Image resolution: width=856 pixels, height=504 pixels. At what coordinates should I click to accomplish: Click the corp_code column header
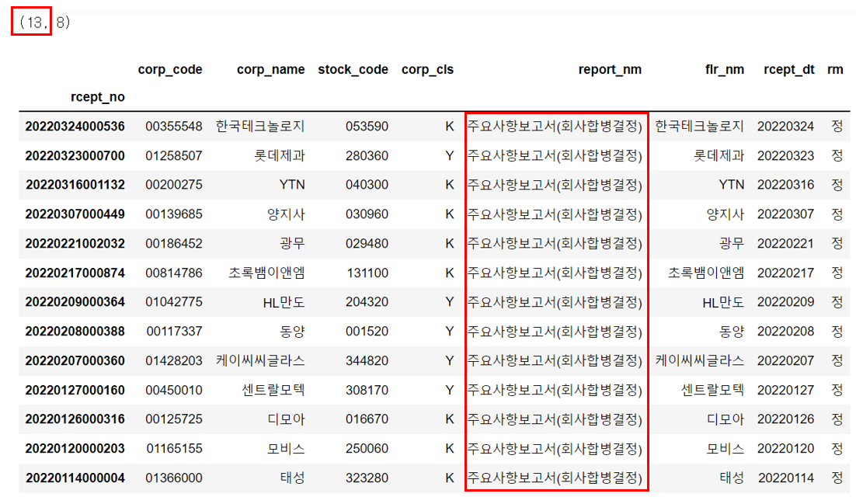[x=170, y=70]
